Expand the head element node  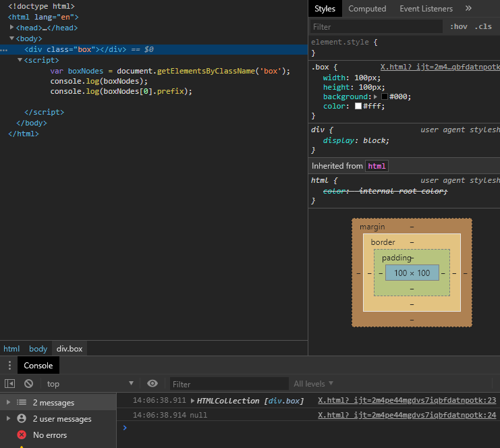point(11,28)
